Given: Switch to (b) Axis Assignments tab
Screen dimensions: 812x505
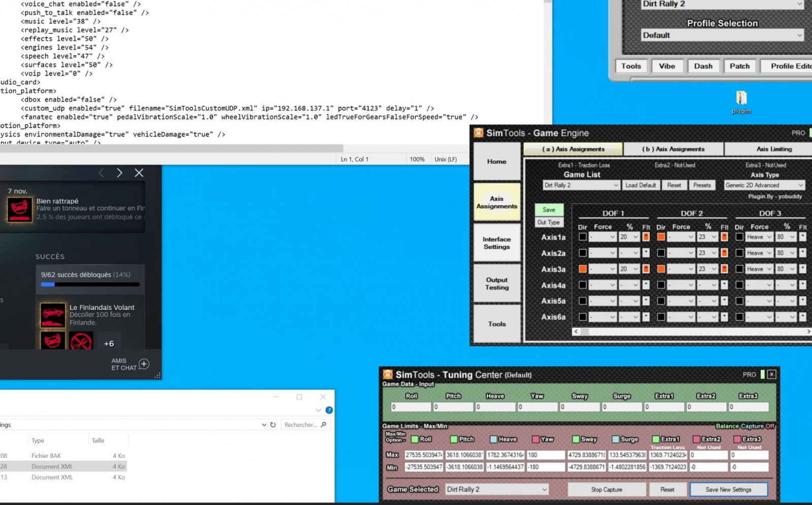Looking at the screenshot, I should click(x=673, y=149).
